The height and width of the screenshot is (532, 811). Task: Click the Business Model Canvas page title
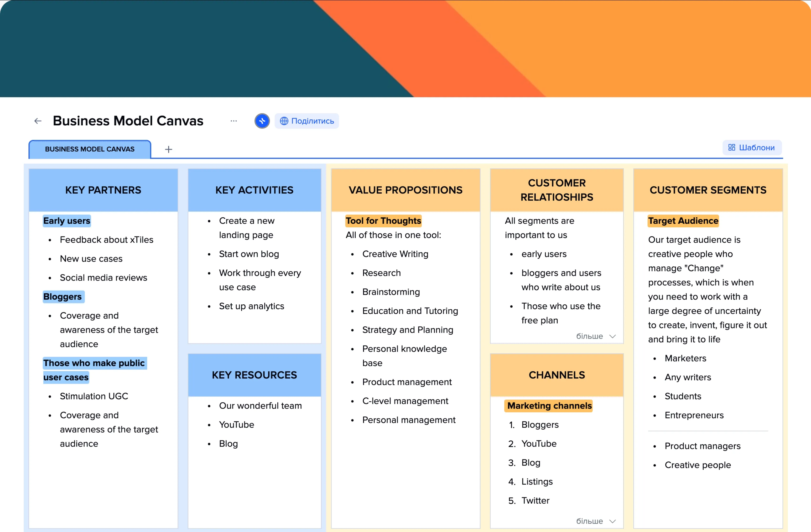pos(128,121)
